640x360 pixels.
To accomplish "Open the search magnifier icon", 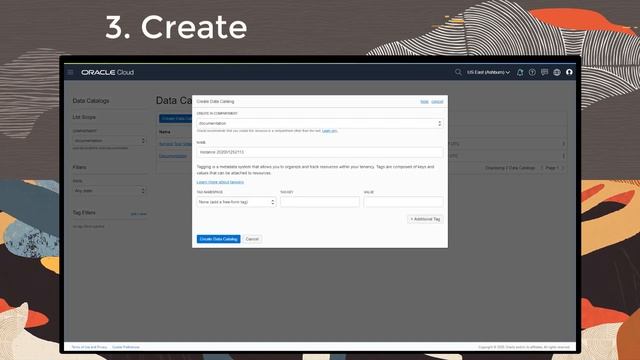I will [x=458, y=72].
